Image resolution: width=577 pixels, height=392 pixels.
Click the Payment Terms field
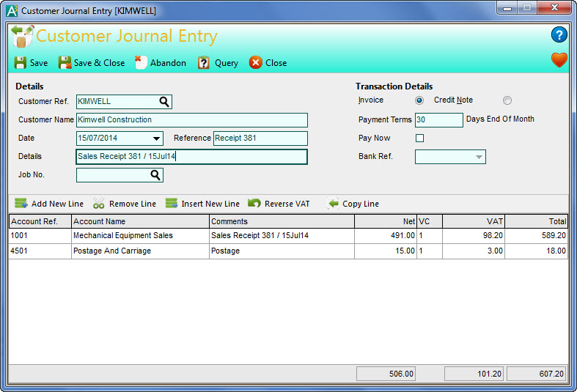(x=438, y=120)
